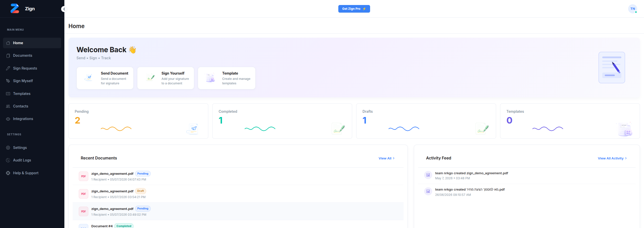
Task: Click the Contacts people icon
Action: coord(8,106)
